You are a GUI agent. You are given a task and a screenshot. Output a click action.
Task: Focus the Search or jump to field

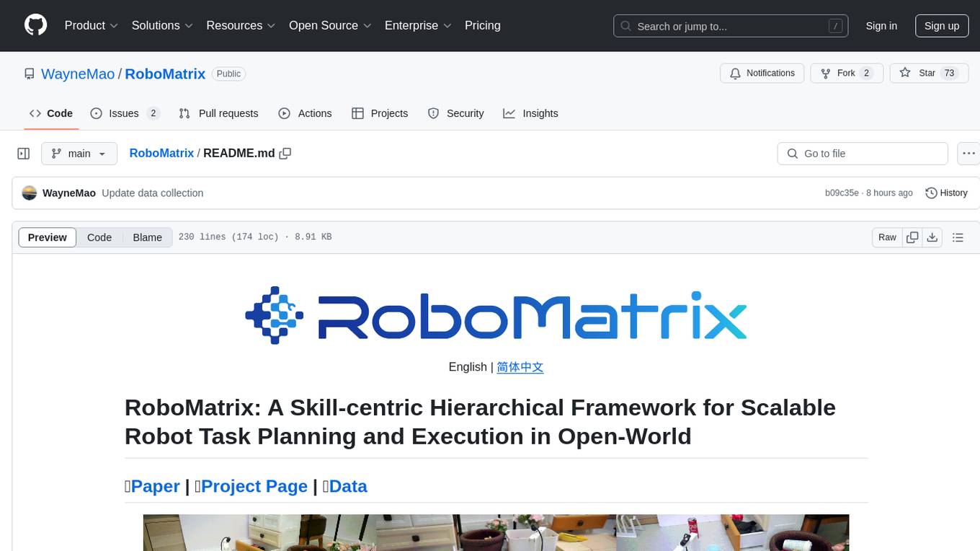(731, 26)
